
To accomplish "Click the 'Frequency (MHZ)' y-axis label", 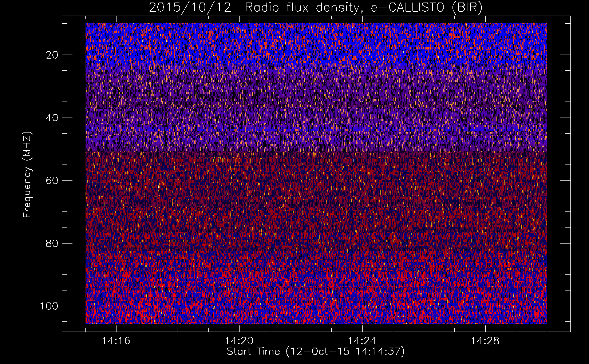I will [27, 175].
